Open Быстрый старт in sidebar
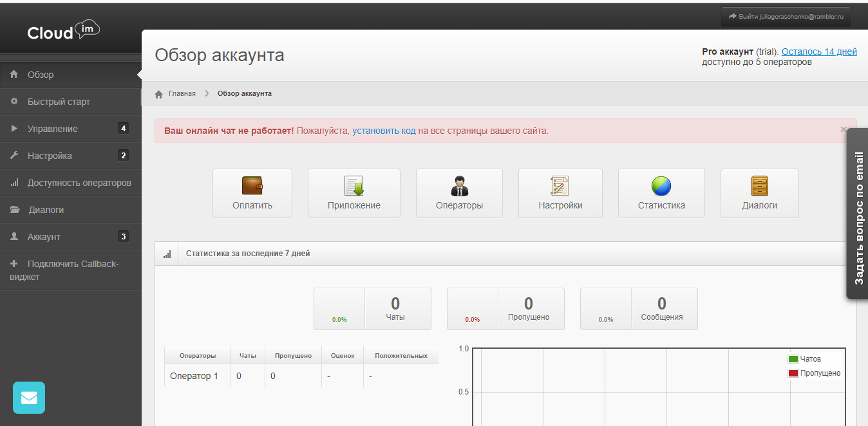868x426 pixels. click(71, 102)
